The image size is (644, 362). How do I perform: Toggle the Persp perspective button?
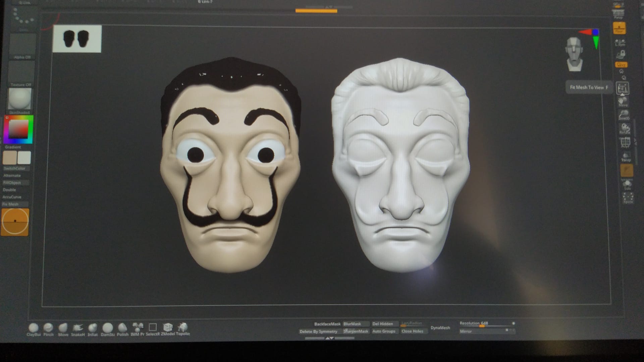[x=618, y=14]
